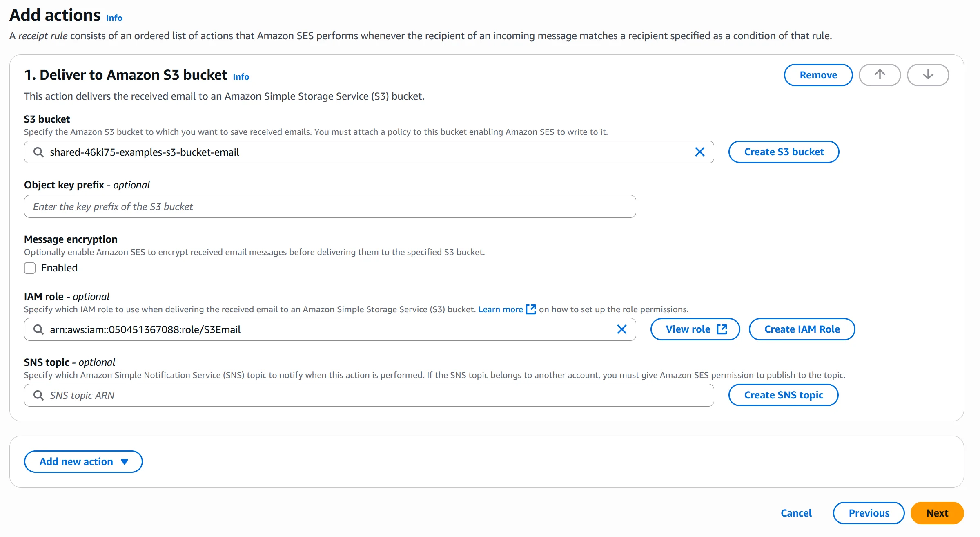980x537 pixels.
Task: Focus the SNS topic ARN input
Action: [x=369, y=395]
